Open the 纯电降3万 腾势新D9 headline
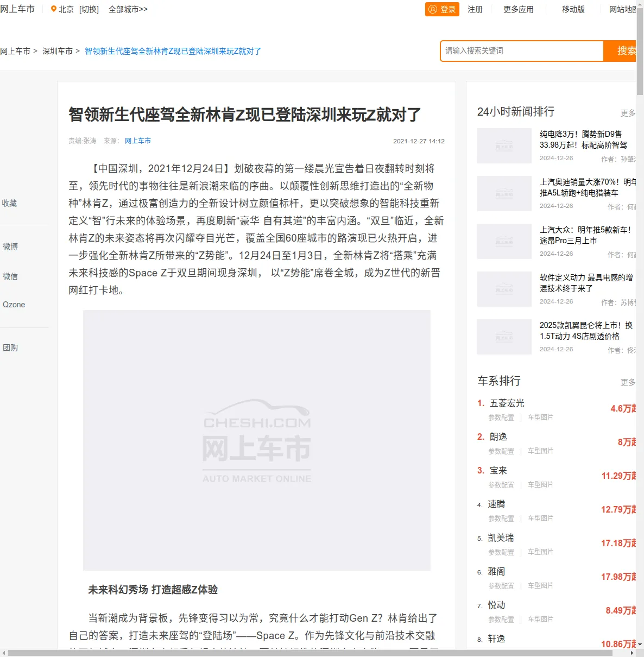Screen dimensions: 644x657 [x=583, y=140]
